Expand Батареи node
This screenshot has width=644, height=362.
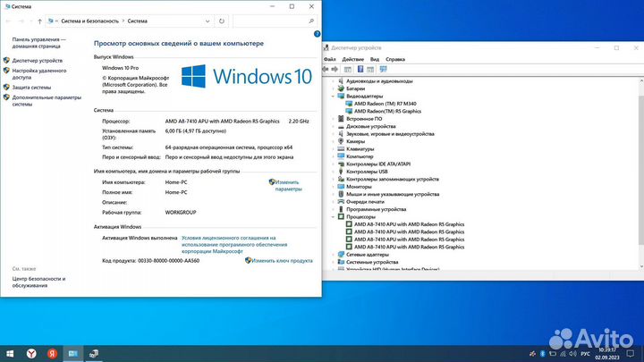point(333,88)
